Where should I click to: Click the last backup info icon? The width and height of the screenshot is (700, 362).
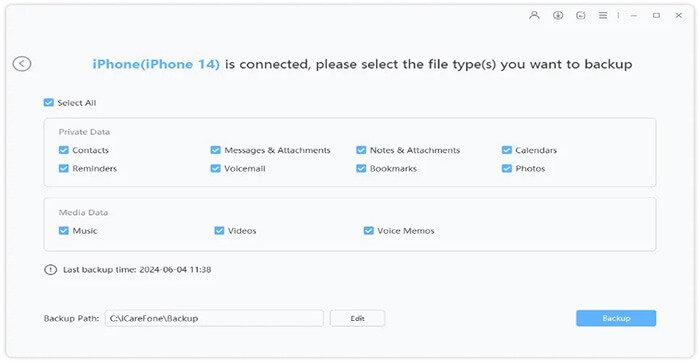(x=50, y=270)
